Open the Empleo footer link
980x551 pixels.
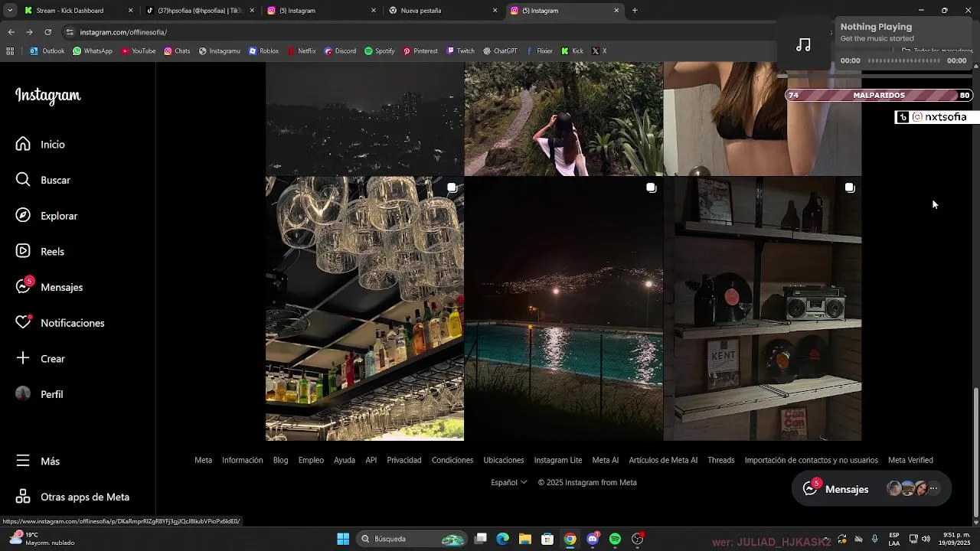[311, 460]
